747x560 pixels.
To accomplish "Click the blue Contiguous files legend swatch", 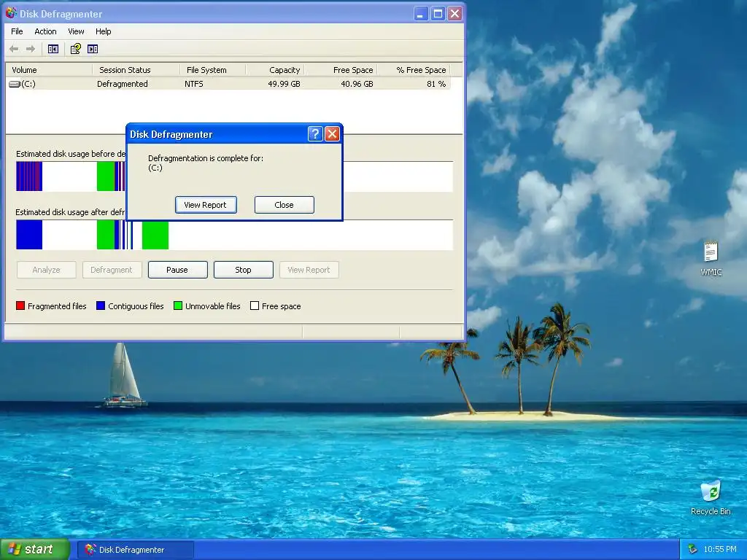I will pos(101,306).
